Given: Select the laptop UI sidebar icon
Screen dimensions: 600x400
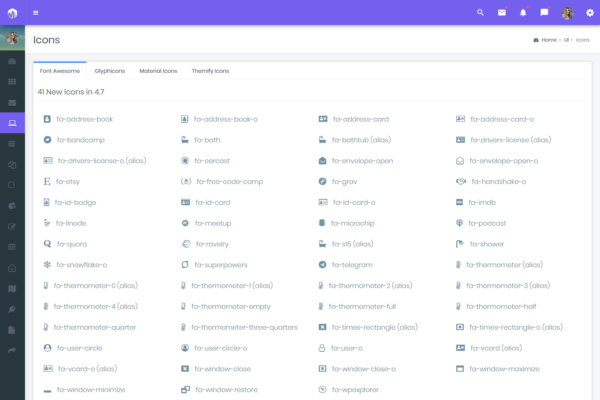Looking at the screenshot, I should point(12,123).
